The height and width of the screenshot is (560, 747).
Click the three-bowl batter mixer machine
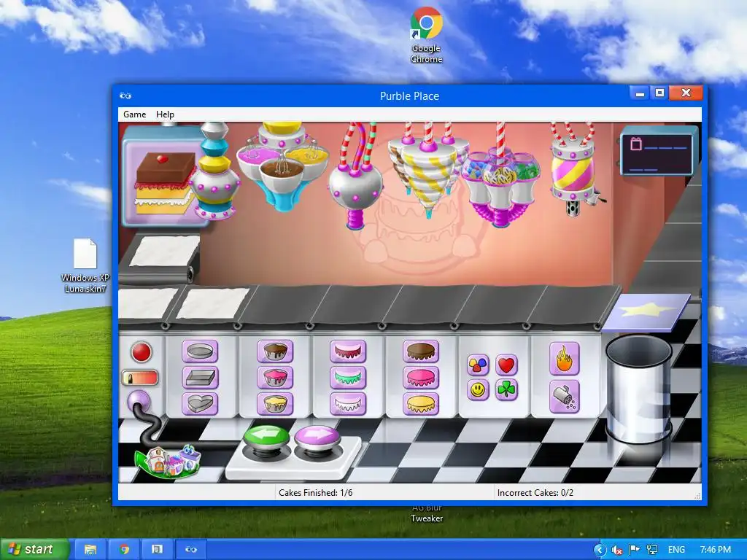(283, 166)
